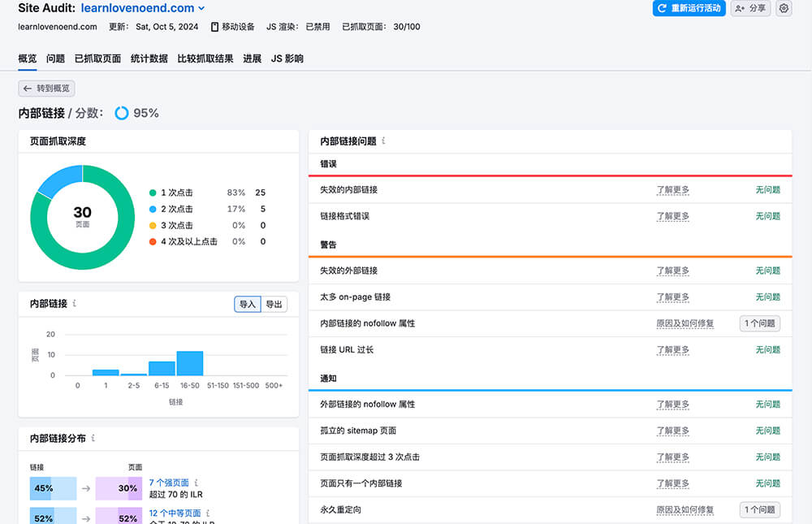The width and height of the screenshot is (812, 524).
Task: Switch to the 导入 toggle
Action: point(247,304)
